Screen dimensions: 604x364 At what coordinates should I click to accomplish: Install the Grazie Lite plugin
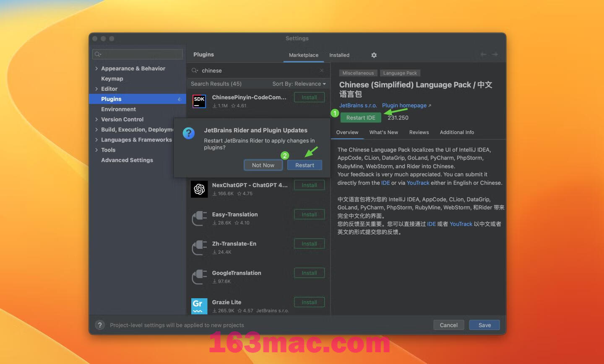309,302
